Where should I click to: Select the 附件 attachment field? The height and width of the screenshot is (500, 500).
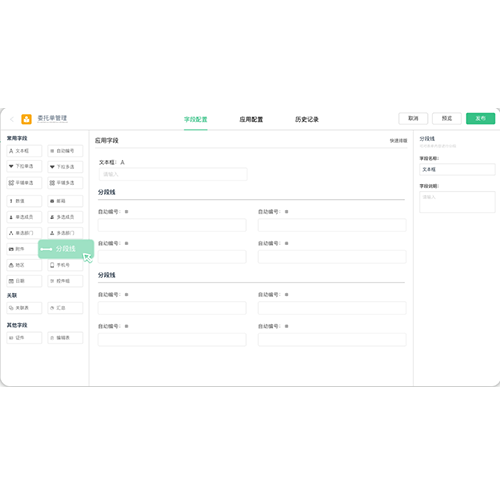[22, 249]
